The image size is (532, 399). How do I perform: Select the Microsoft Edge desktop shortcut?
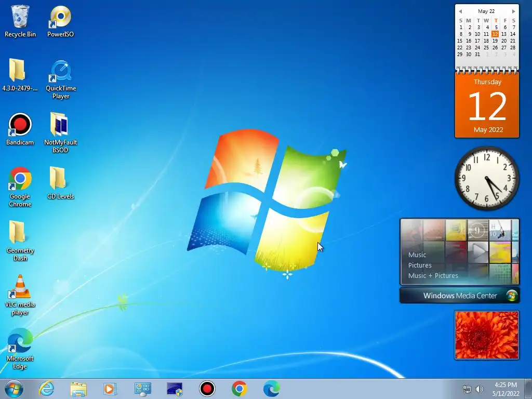click(x=20, y=349)
